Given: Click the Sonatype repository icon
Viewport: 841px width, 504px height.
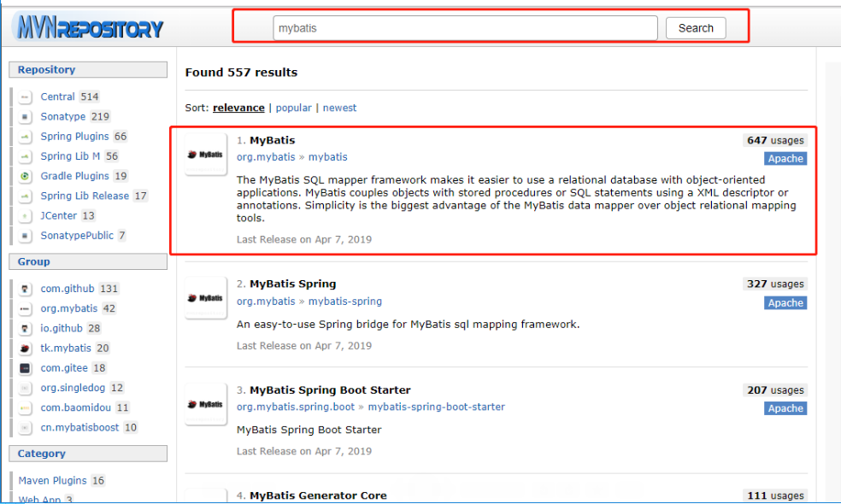Looking at the screenshot, I should pyautogui.click(x=25, y=117).
